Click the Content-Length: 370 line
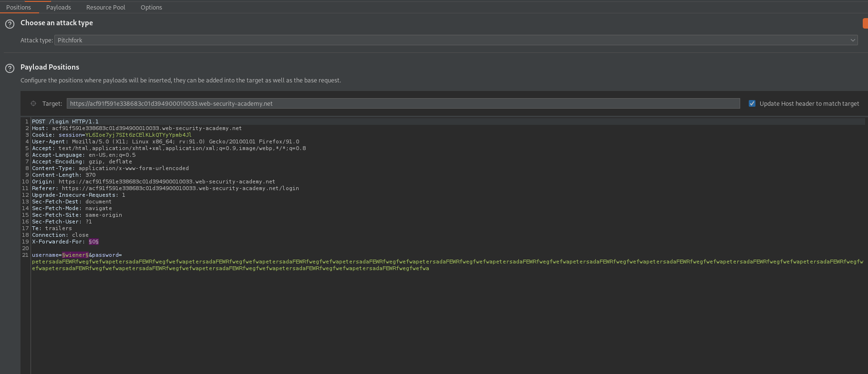 click(64, 175)
